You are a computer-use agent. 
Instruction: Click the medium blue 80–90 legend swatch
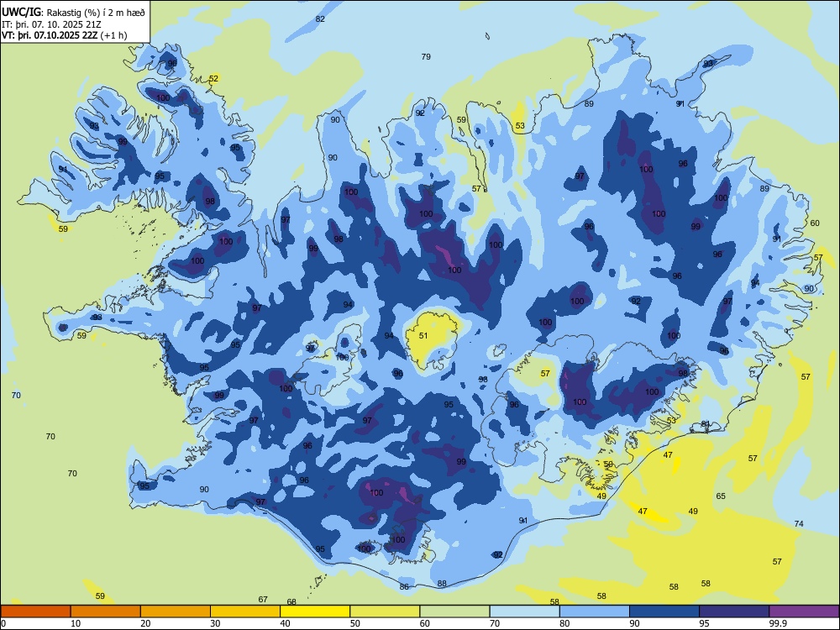595,612
